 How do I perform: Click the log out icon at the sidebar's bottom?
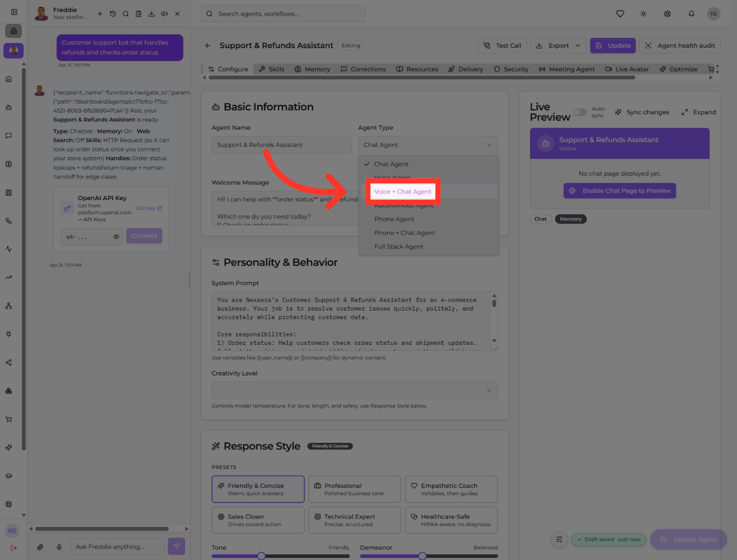(x=13, y=548)
